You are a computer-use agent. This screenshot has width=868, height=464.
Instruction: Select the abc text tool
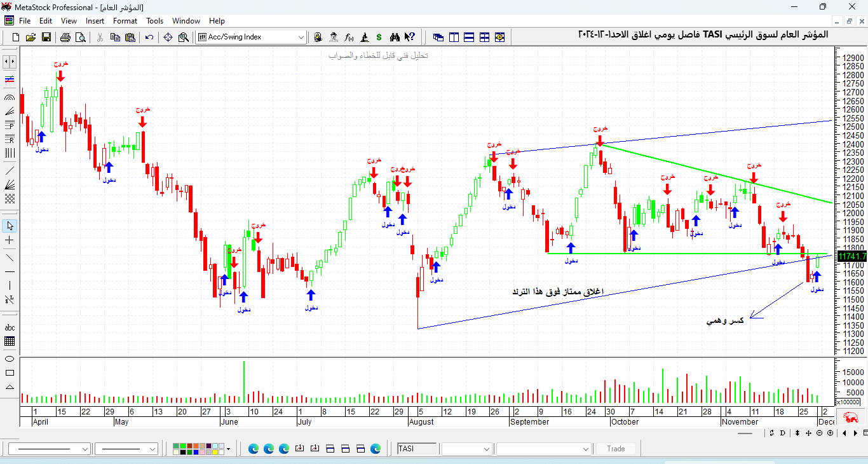[10, 327]
